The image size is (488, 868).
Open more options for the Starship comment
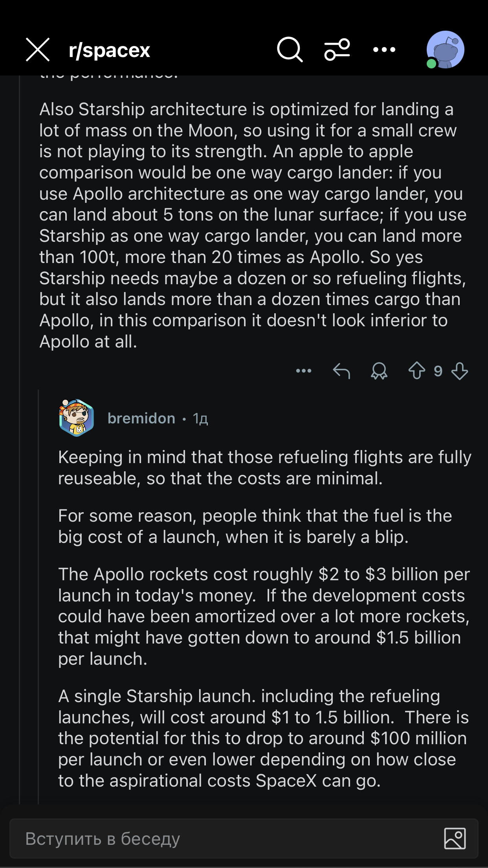(303, 371)
